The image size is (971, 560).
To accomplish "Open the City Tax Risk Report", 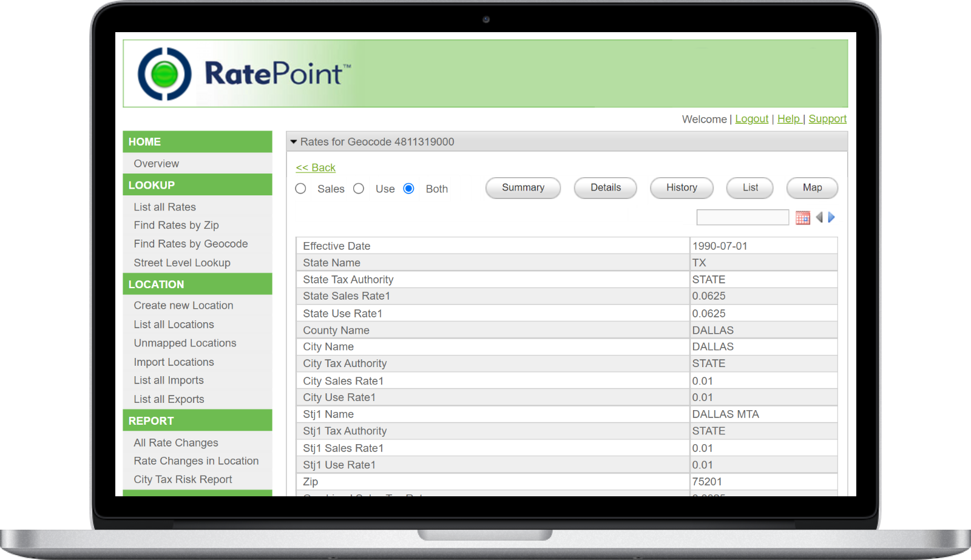I will point(183,479).
